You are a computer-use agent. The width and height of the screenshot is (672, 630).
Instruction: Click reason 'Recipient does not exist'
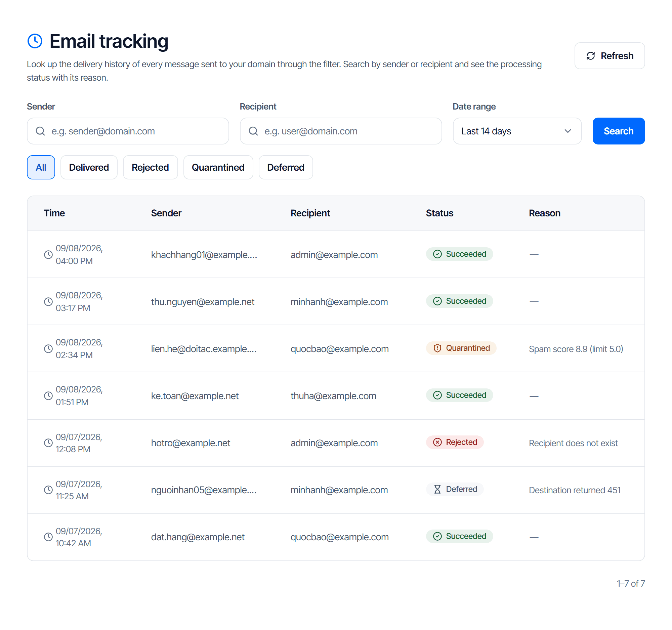(x=573, y=443)
